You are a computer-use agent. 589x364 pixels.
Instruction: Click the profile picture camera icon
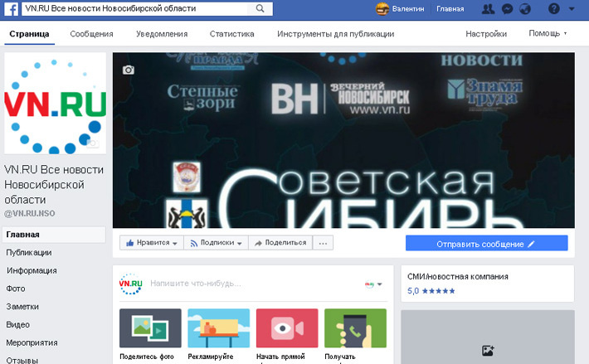pyautogui.click(x=92, y=143)
